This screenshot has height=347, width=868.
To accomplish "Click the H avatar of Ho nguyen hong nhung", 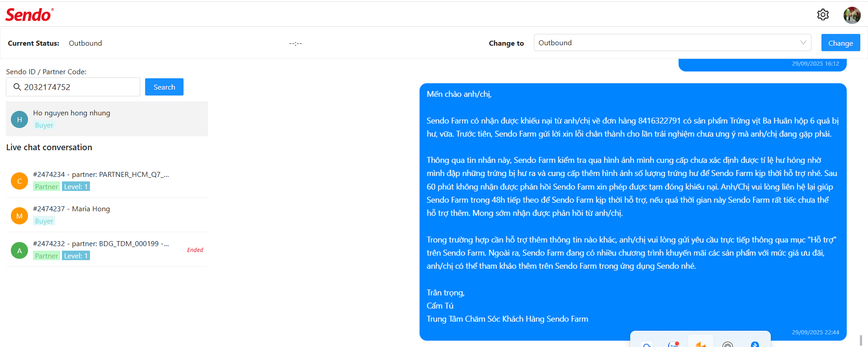I will point(19,119).
